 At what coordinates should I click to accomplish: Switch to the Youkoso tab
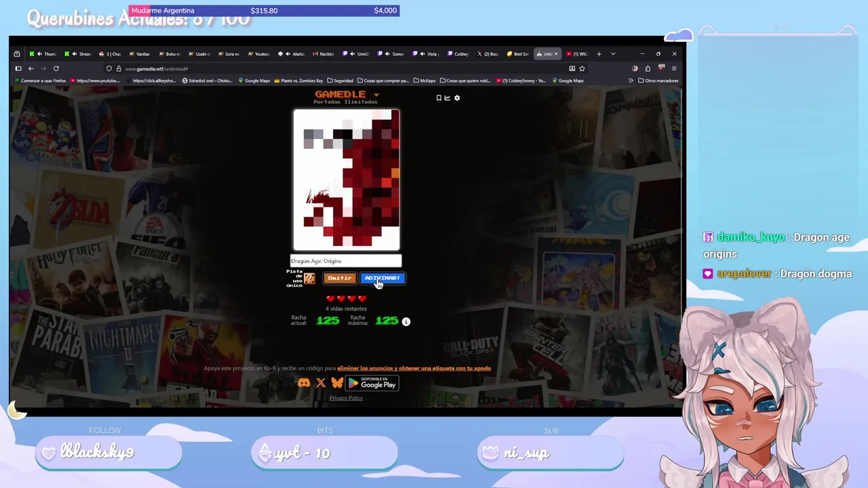coord(258,54)
